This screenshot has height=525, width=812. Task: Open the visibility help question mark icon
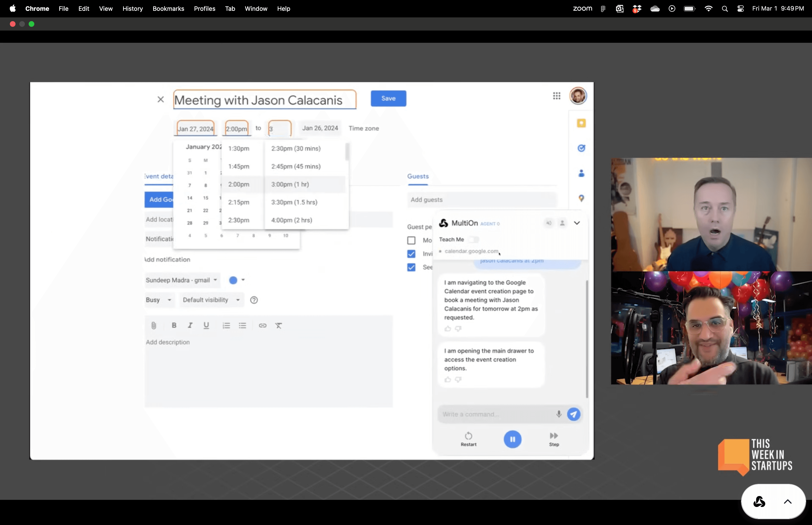point(254,300)
